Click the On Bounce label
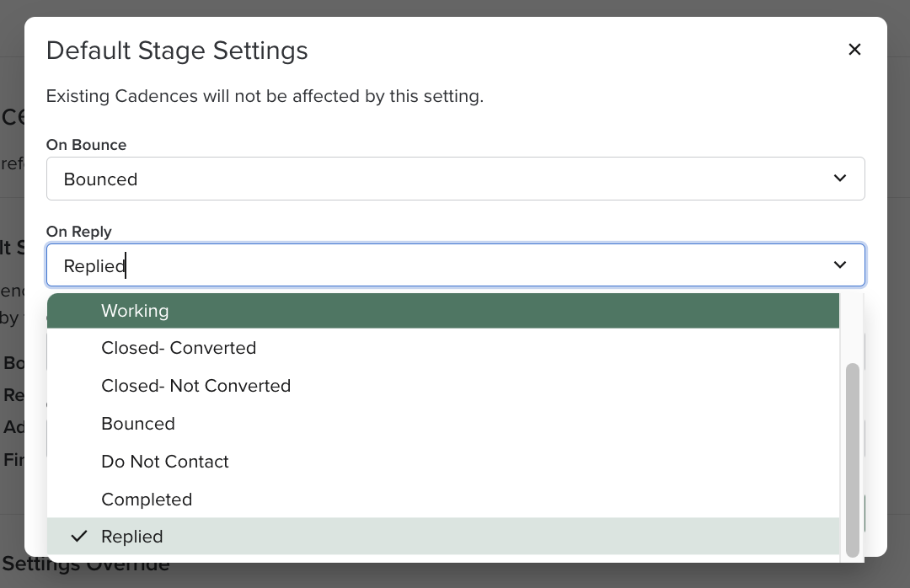The height and width of the screenshot is (588, 910). point(87,145)
